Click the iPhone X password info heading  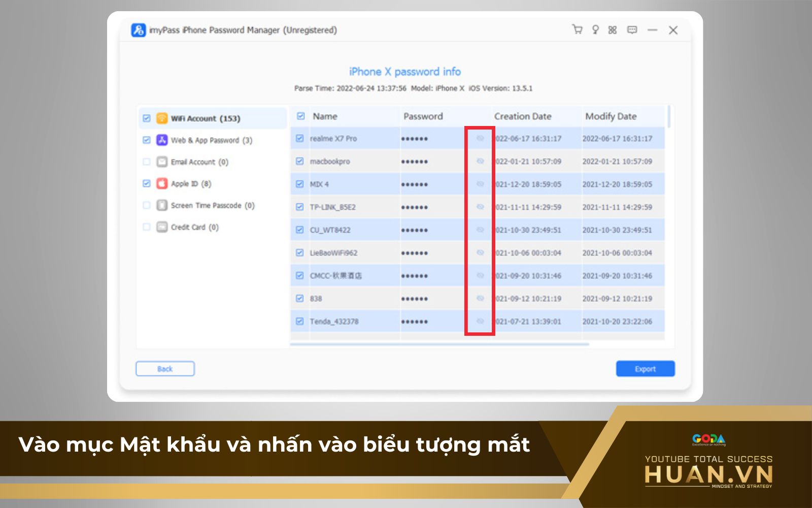coord(405,72)
